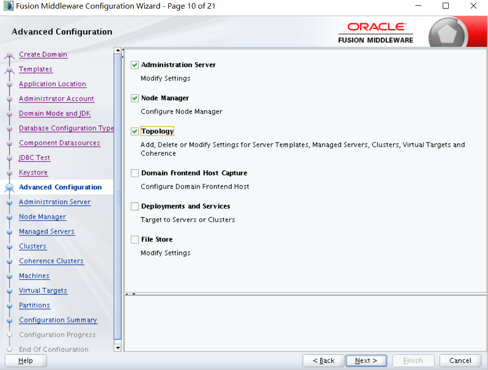488x370 pixels.
Task: Click the Coherence Clusters step bullet
Action: 9,261
